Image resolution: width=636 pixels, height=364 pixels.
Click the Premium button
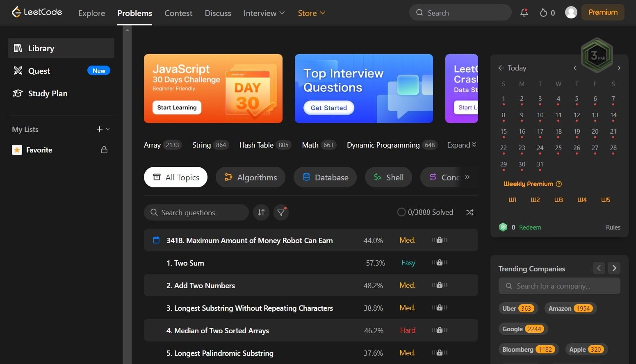[x=603, y=12]
